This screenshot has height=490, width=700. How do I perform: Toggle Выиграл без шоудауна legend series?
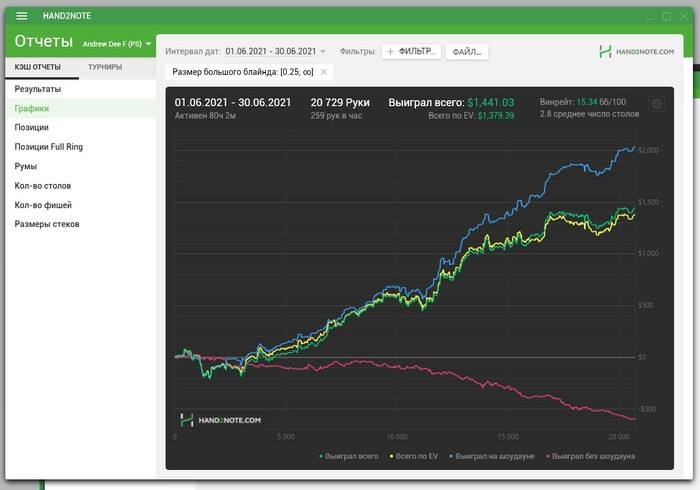point(591,456)
